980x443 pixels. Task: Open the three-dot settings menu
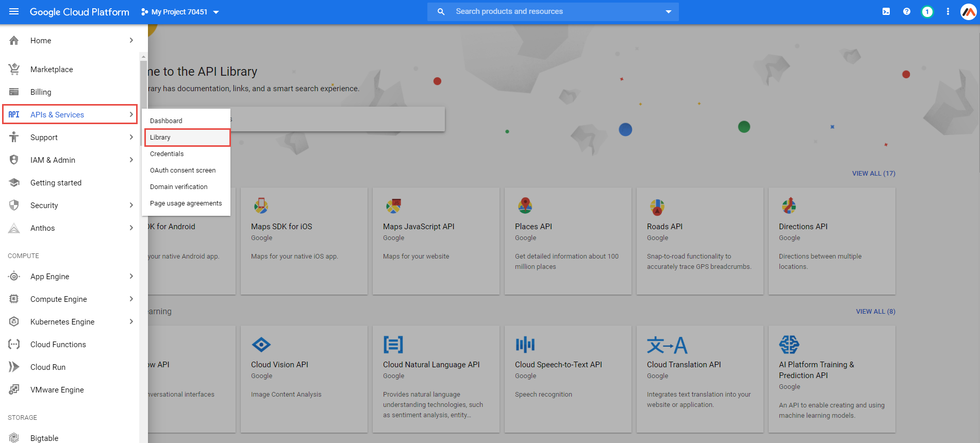tap(948, 11)
